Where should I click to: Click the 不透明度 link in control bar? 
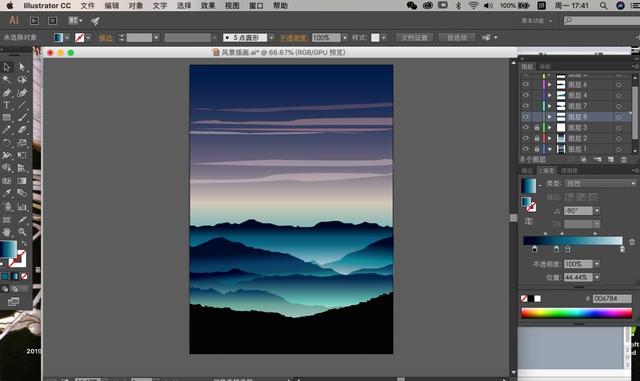293,38
